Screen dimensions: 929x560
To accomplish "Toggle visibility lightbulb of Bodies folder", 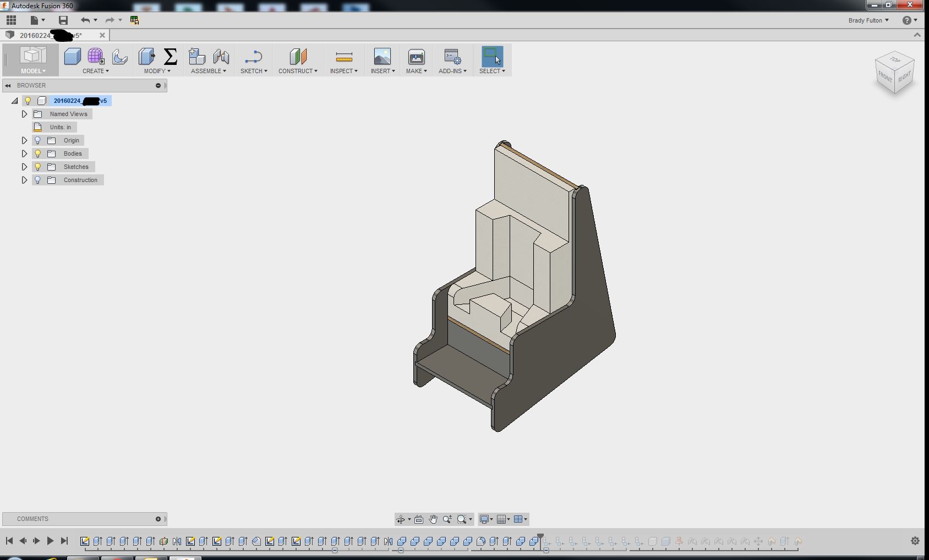I will pos(38,153).
